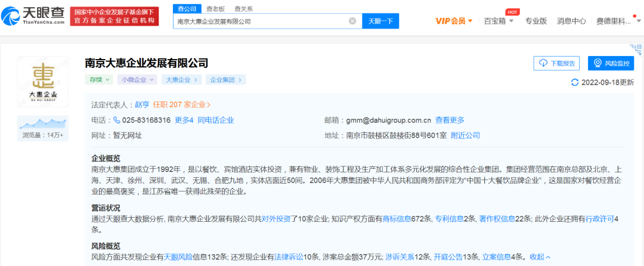Click 下载报告 button
This screenshot has height=266, width=644.
tap(556, 63)
